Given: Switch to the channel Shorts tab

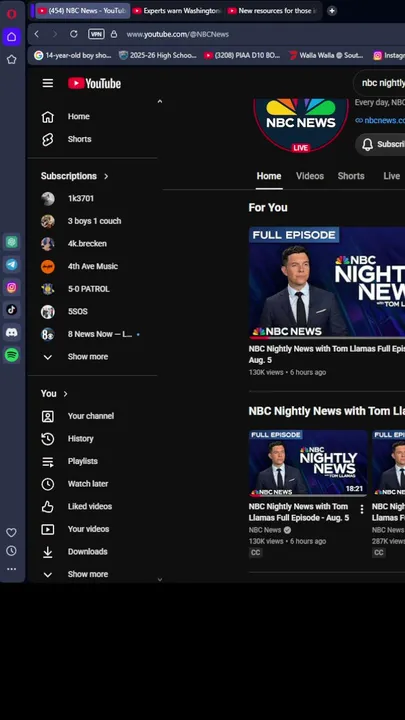Looking at the screenshot, I should (351, 176).
